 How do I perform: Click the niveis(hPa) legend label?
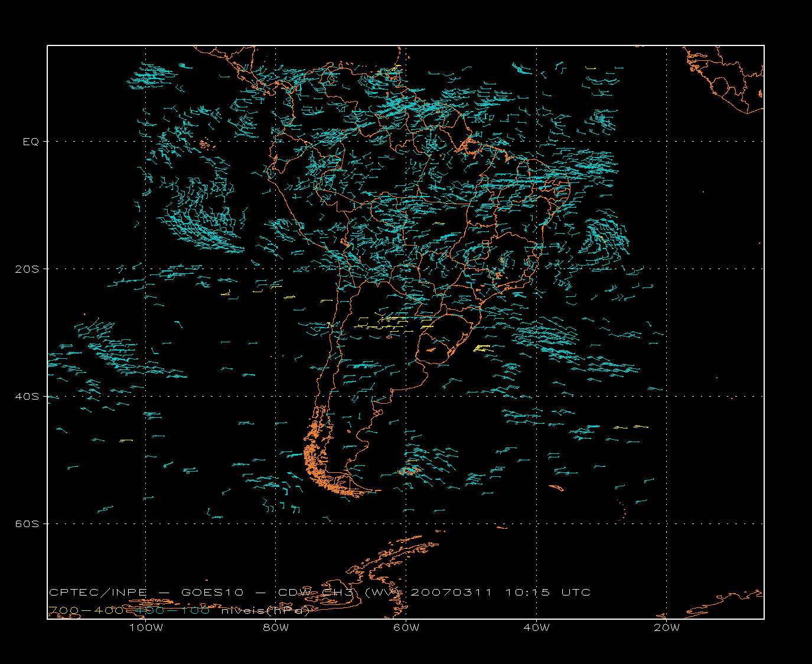coord(266,611)
